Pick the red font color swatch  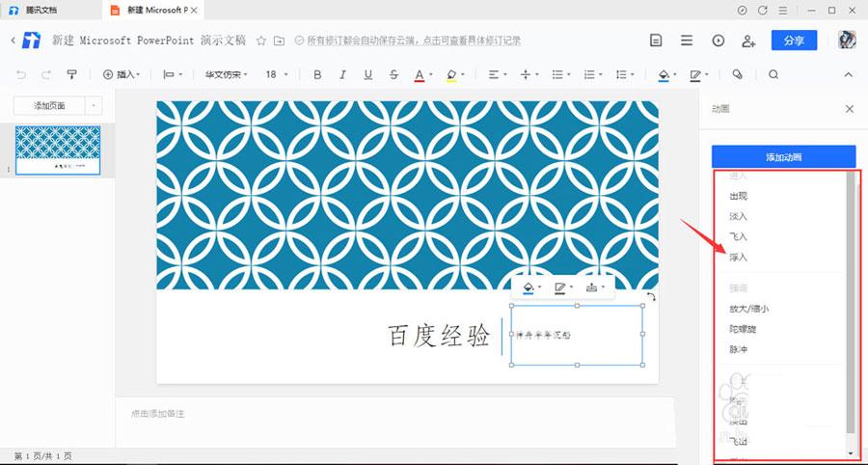[419, 74]
